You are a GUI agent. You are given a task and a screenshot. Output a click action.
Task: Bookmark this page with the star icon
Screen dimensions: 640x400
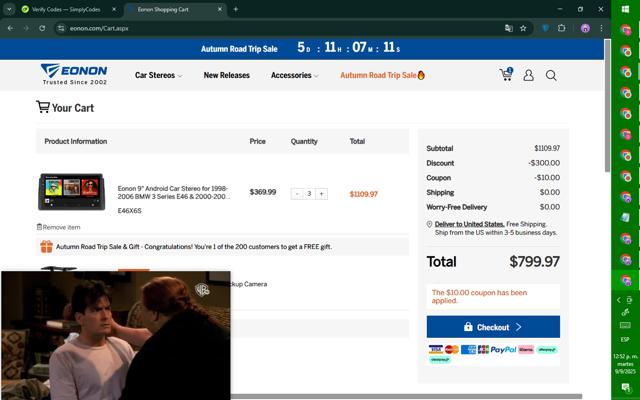click(523, 28)
